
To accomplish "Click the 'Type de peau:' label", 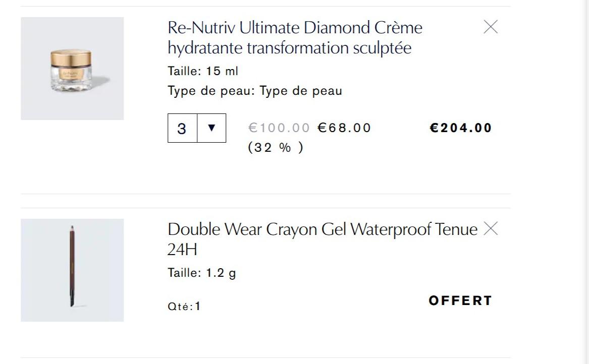I will pos(212,91).
